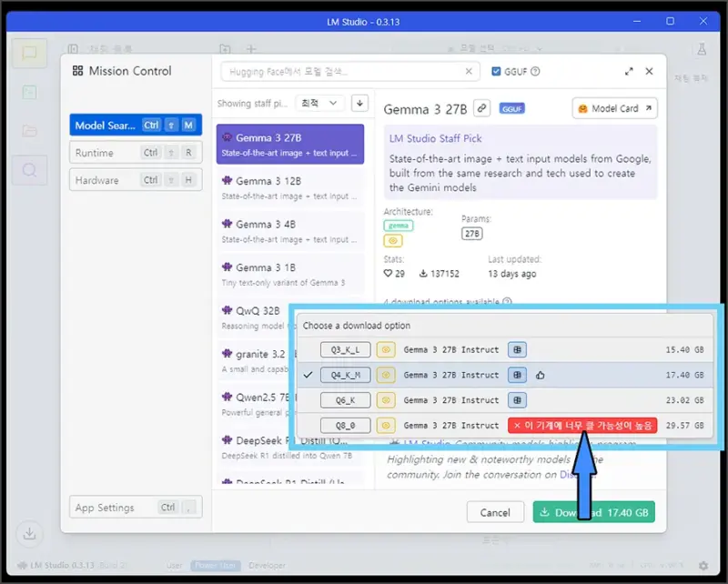Select Gemma 3 1B in the model list
The width and height of the screenshot is (728, 584).
[290, 274]
